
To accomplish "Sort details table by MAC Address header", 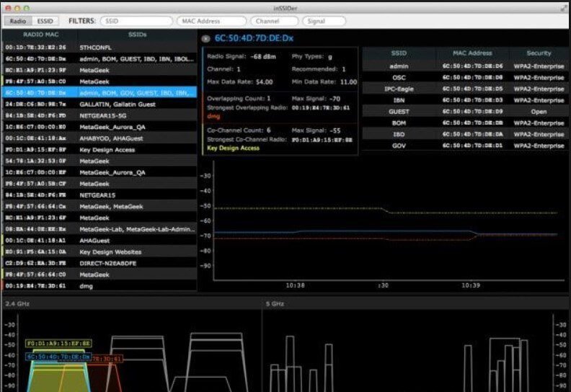I will coord(472,53).
